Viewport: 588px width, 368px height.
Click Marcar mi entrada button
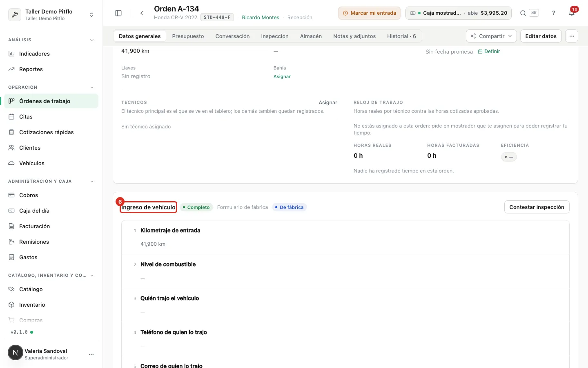pos(369,13)
